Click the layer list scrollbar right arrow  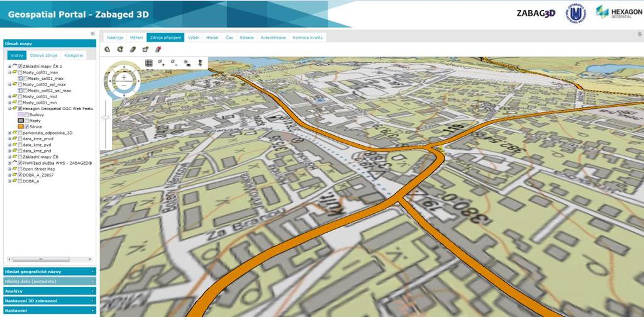coord(90,260)
